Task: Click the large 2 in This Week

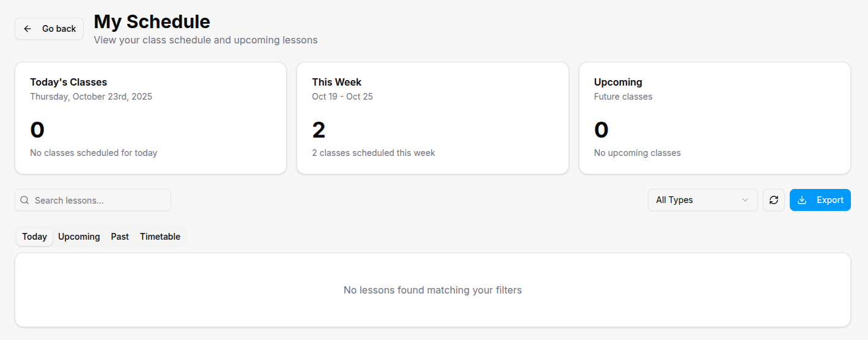Action: (x=318, y=130)
